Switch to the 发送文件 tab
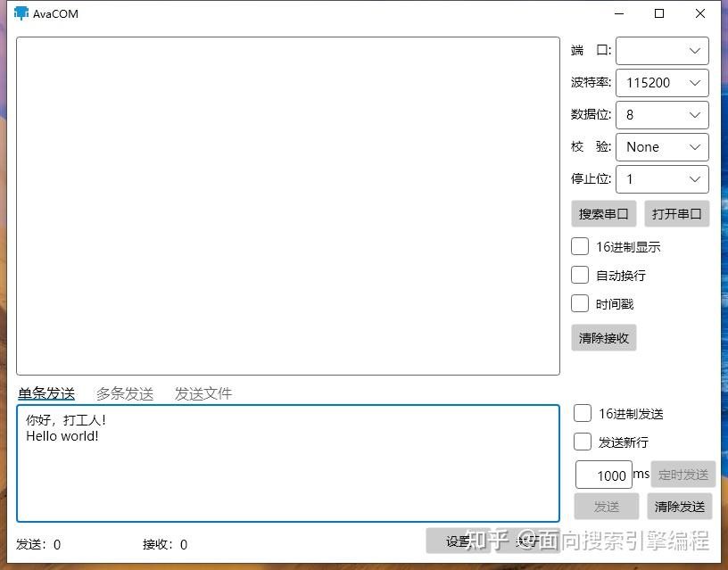The width and height of the screenshot is (728, 570). click(x=203, y=393)
